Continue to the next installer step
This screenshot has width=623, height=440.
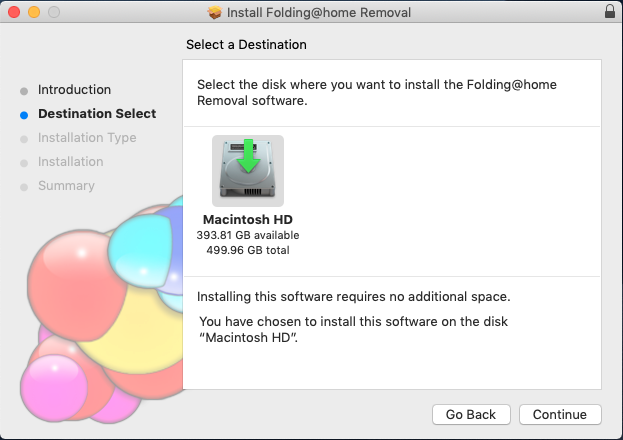pos(560,415)
